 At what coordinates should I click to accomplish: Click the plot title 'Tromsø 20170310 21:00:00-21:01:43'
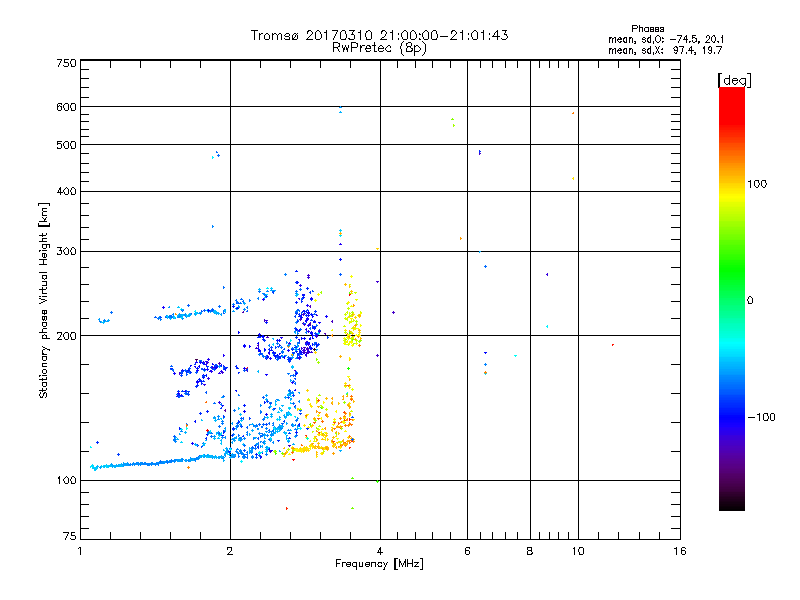(x=379, y=35)
